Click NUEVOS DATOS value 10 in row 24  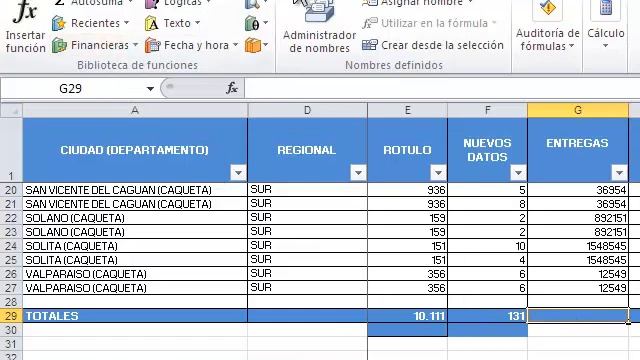(487, 246)
